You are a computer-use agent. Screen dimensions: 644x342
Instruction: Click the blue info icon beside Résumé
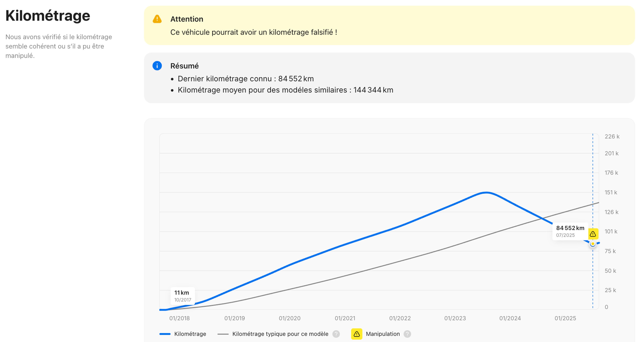(157, 66)
